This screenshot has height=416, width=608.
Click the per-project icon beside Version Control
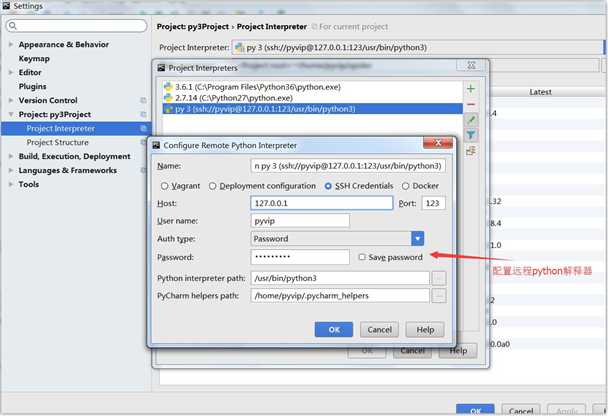coord(143,100)
